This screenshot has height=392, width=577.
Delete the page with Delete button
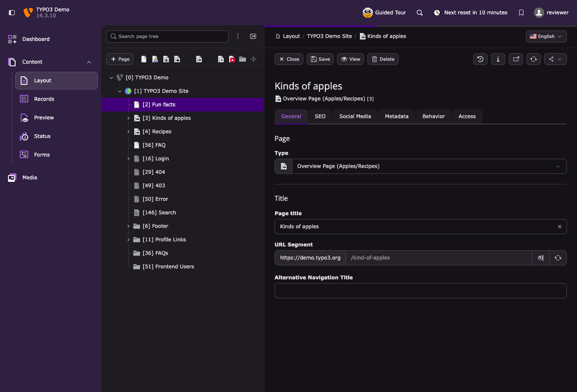(x=383, y=59)
